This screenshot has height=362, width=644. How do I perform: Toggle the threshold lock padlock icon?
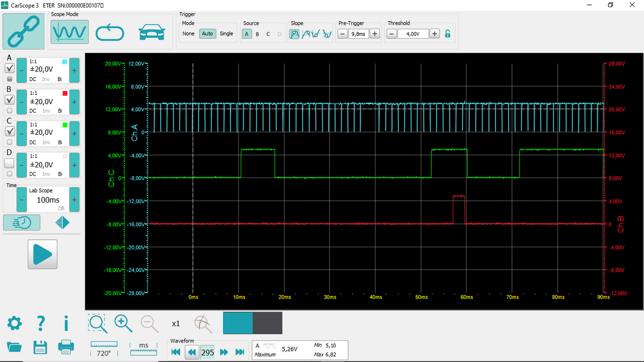click(448, 34)
